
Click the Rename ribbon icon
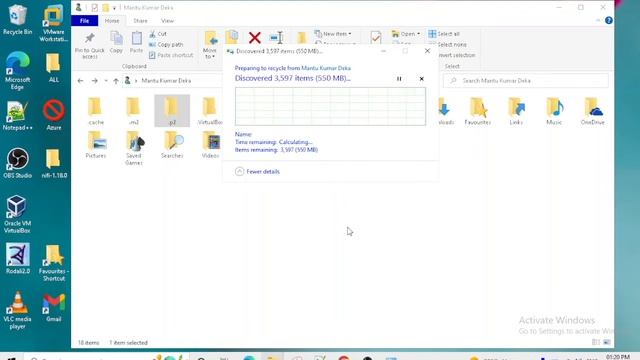tap(277, 38)
